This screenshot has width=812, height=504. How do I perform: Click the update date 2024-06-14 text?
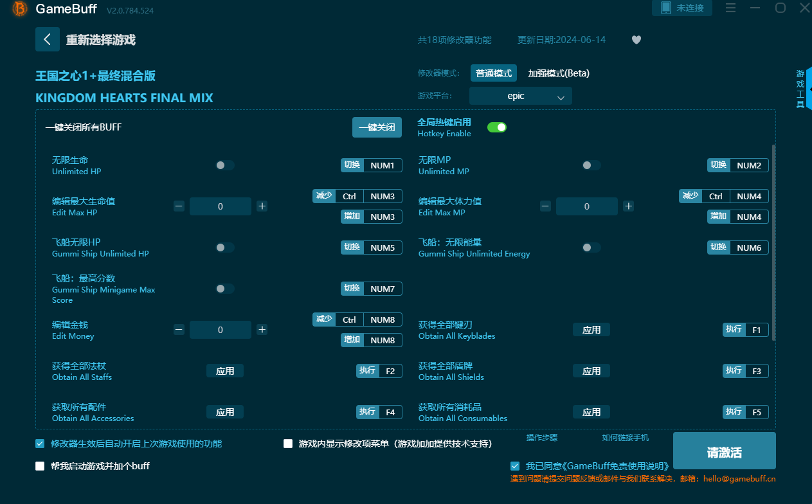click(x=561, y=40)
